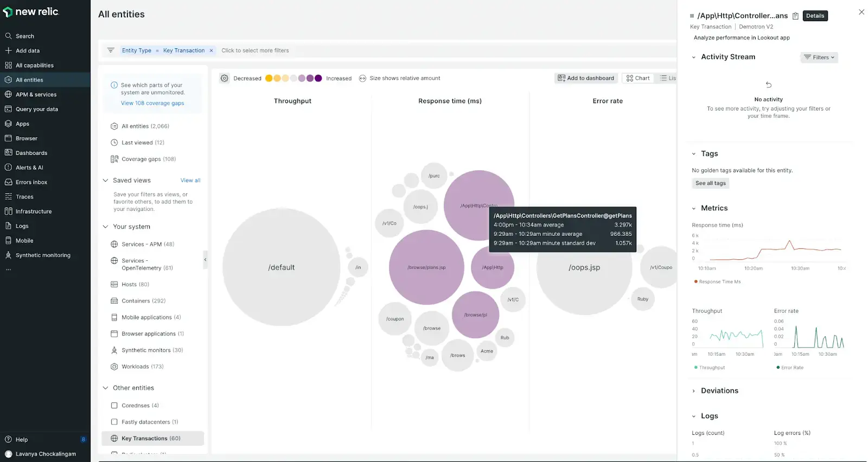Click Add to dashboard button
Viewport: 868px width, 462px height.
click(x=586, y=78)
